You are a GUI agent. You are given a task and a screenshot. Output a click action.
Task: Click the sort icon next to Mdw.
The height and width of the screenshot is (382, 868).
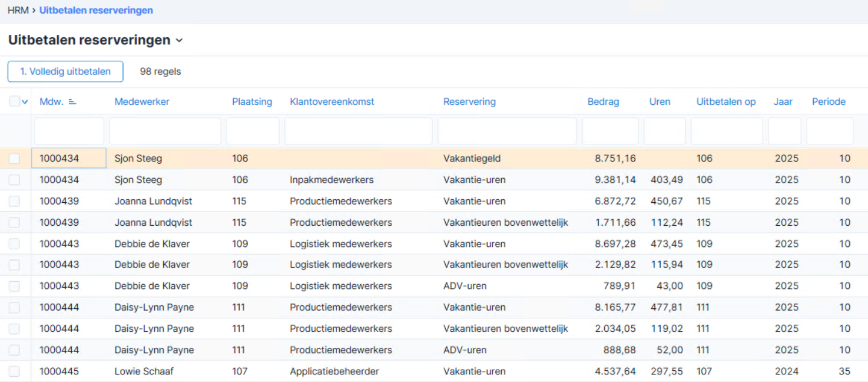pyautogui.click(x=72, y=102)
